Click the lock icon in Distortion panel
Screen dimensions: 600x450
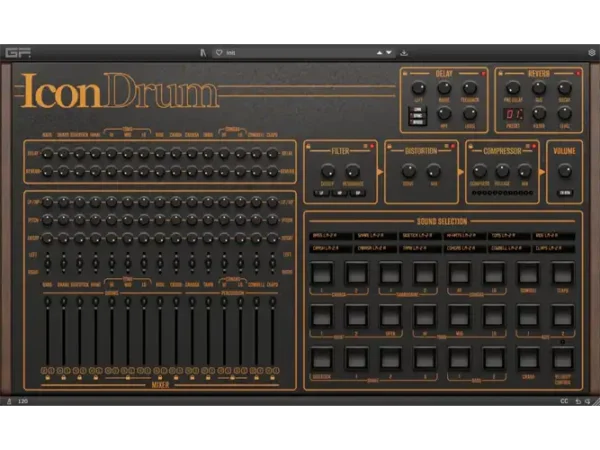pyautogui.click(x=389, y=146)
